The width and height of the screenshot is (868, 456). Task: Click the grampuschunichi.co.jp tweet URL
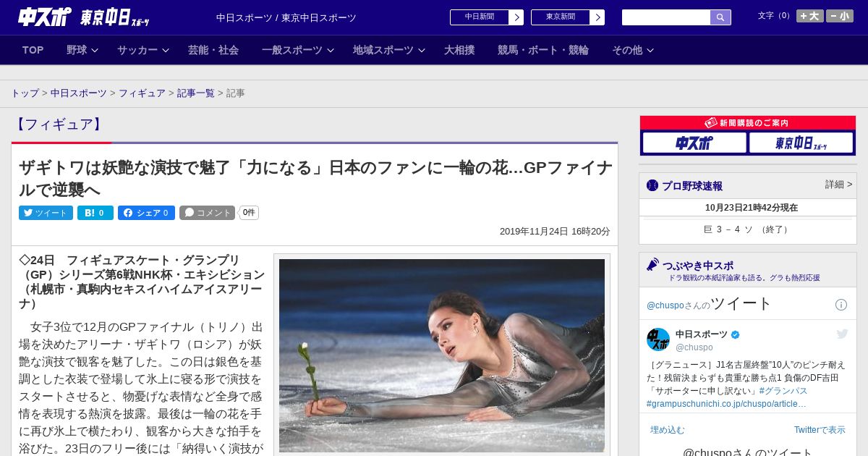tap(726, 404)
